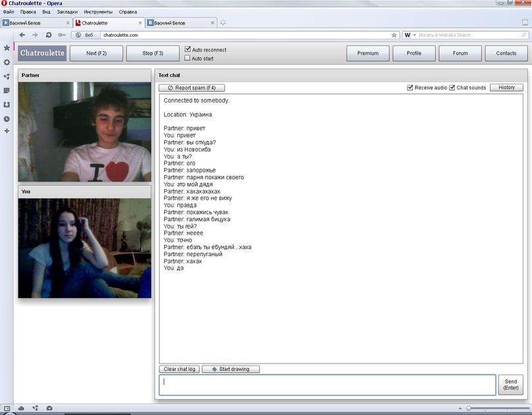
Task: Click chat line 'Partner: запорожье'
Action: [189, 170]
